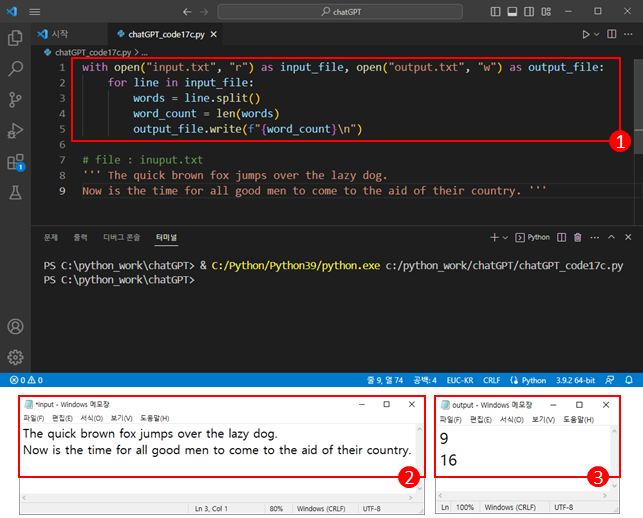Image resolution: width=643 pixels, height=518 pixels.
Task: Click the chatGPT search command box
Action: coord(340,11)
